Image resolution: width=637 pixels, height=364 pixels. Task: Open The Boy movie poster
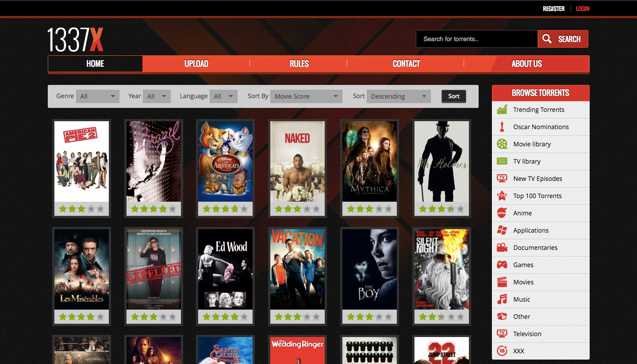[369, 269]
